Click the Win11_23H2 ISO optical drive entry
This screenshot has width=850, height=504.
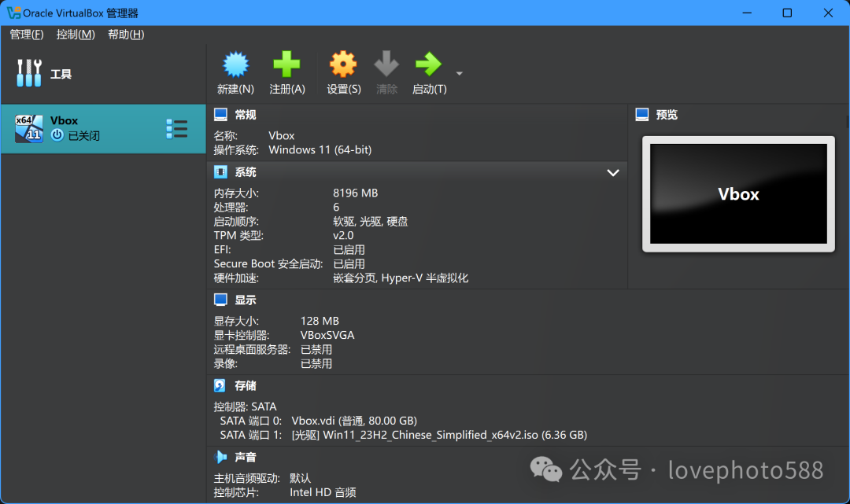439,435
